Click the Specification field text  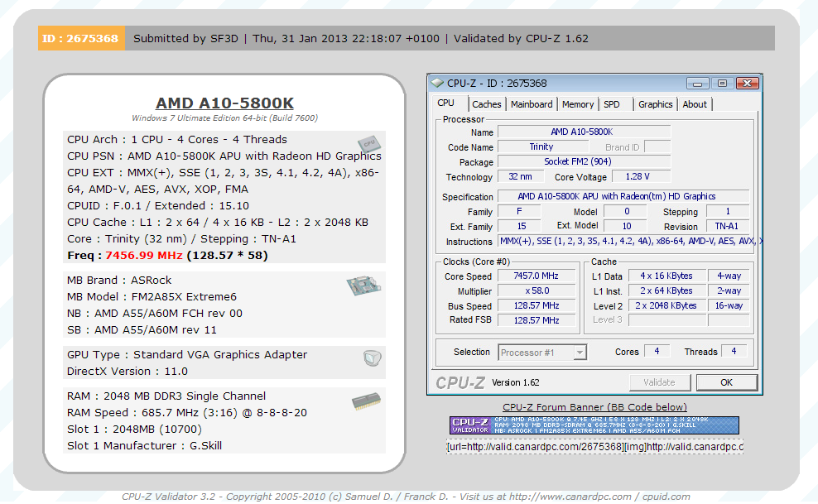(623, 196)
